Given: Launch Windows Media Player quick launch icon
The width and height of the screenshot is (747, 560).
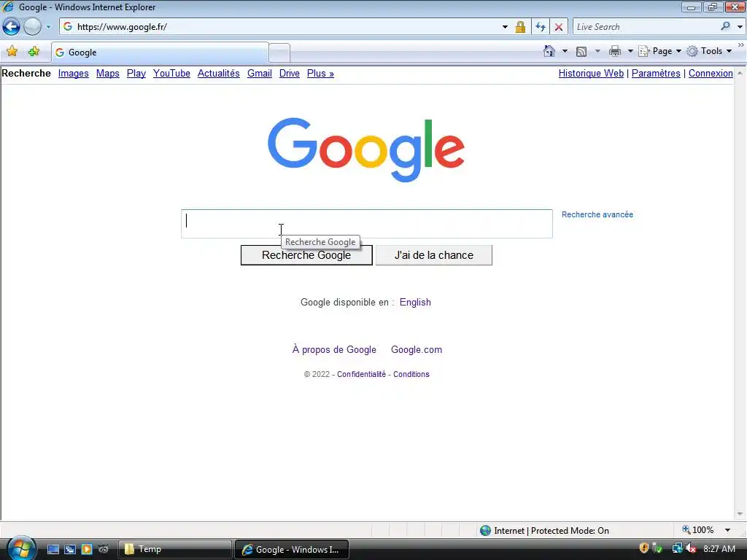Looking at the screenshot, I should tap(87, 550).
